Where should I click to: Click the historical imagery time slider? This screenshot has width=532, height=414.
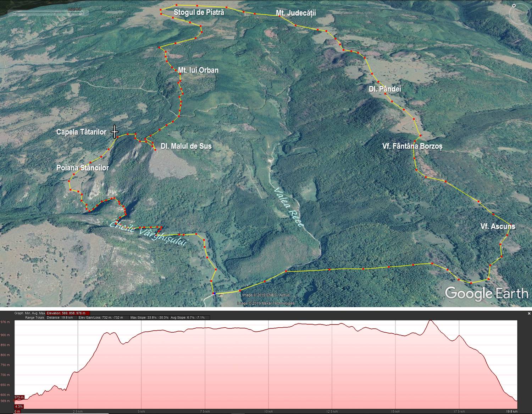[x=46, y=13]
